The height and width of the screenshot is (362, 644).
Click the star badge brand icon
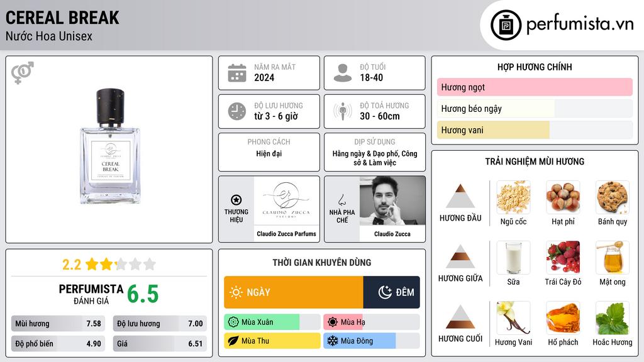pyautogui.click(x=236, y=200)
